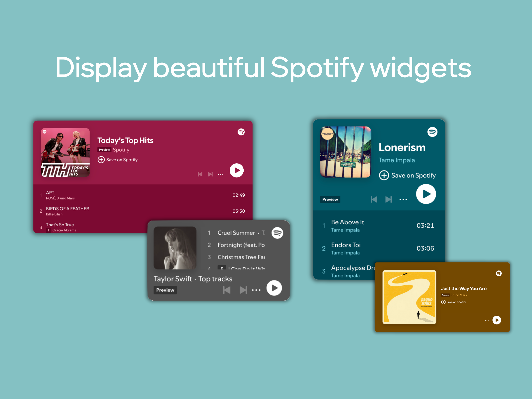
Task: Play Just the Way You Are
Action: (497, 320)
